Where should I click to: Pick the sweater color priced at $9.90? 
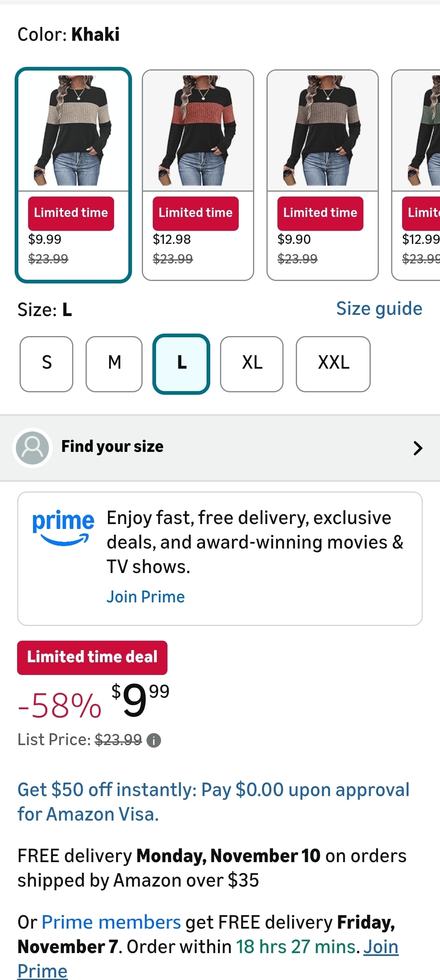pyautogui.click(x=323, y=131)
